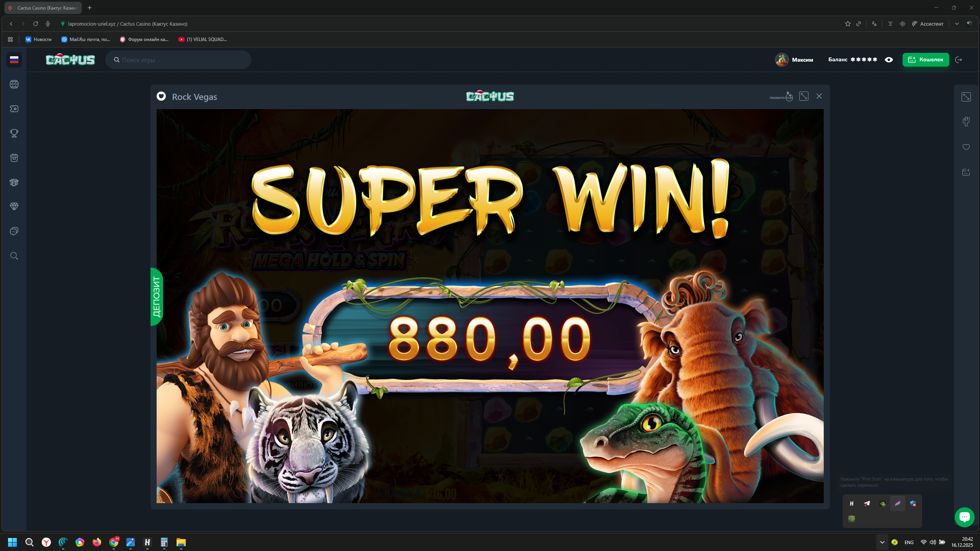Open the Кошелек wallet button
This screenshot has height=551, width=980.
click(926, 60)
